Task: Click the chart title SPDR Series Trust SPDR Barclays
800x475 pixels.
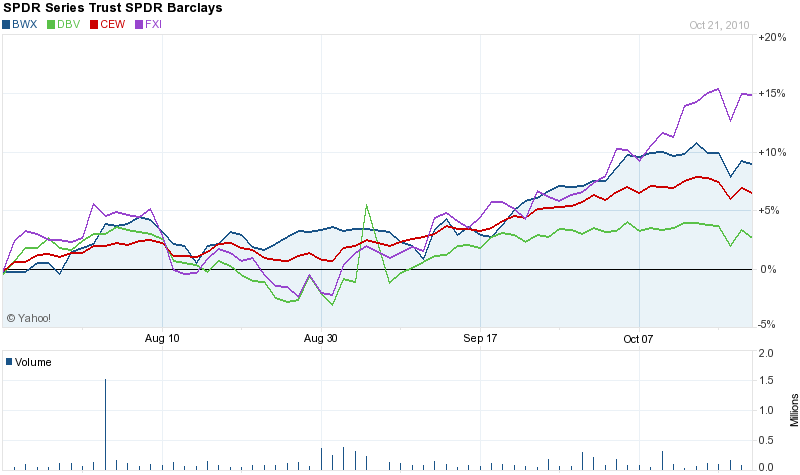Action: (x=113, y=8)
